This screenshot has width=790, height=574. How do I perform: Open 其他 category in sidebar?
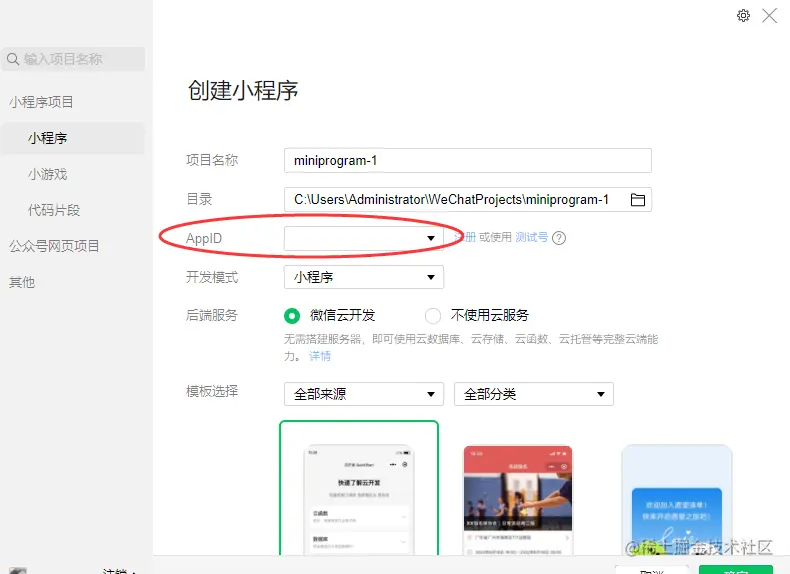(22, 282)
